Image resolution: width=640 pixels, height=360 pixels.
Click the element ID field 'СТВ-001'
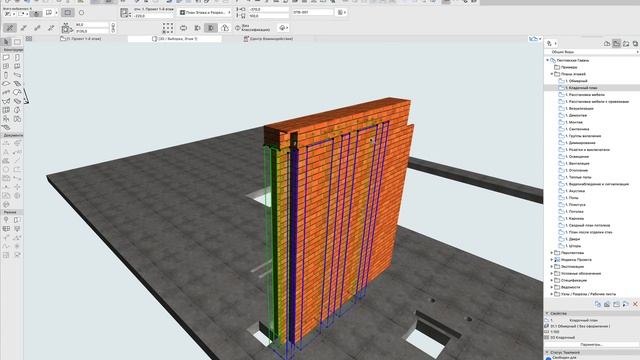point(313,13)
